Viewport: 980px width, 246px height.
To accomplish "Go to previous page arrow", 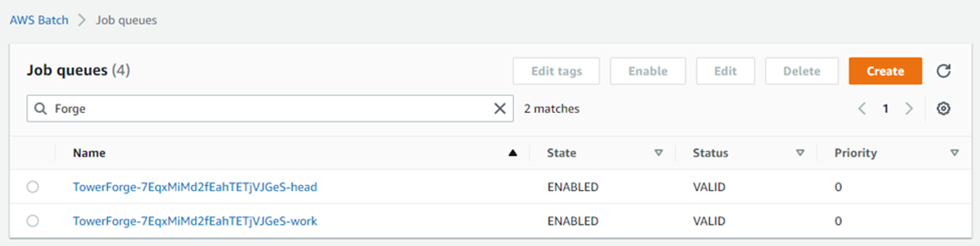I will [x=862, y=108].
